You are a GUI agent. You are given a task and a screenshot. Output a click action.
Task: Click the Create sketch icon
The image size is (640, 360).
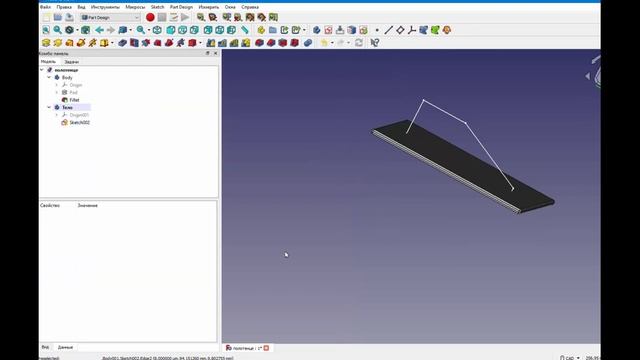328,30
